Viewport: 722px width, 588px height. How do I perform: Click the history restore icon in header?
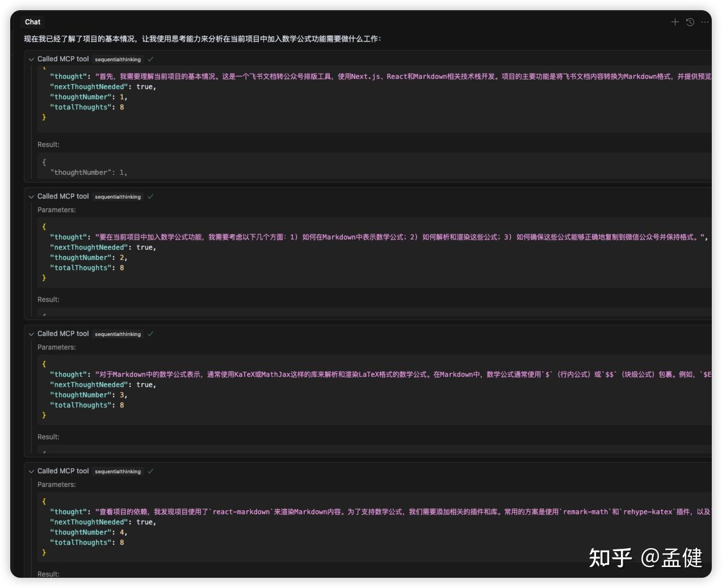[x=690, y=22]
